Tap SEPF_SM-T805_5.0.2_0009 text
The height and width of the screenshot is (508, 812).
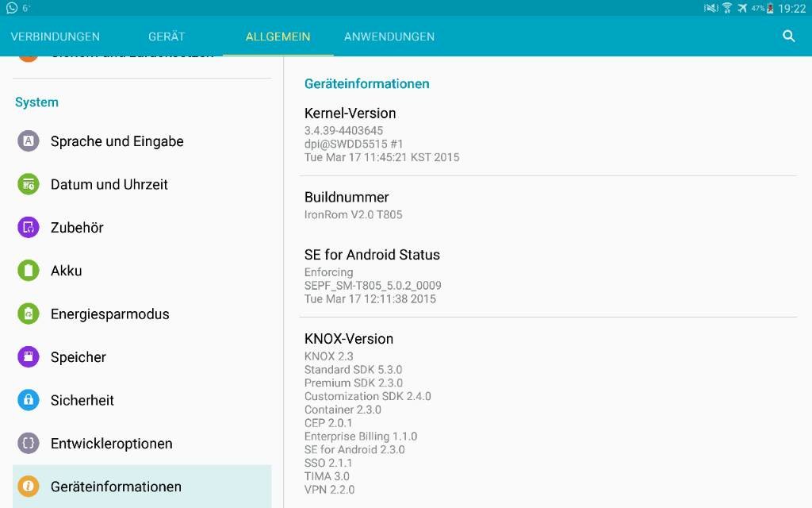pos(373,285)
